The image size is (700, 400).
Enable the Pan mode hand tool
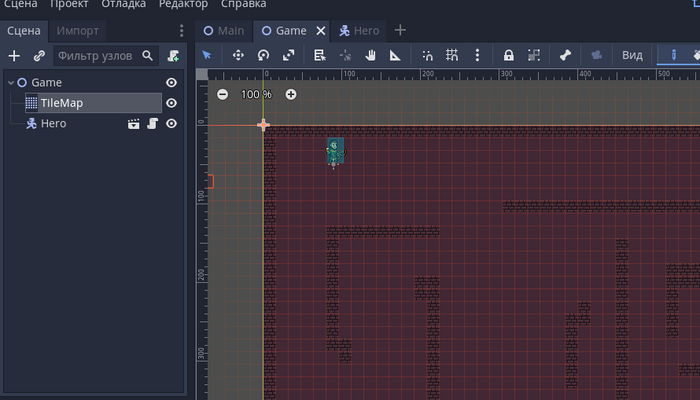click(x=370, y=55)
